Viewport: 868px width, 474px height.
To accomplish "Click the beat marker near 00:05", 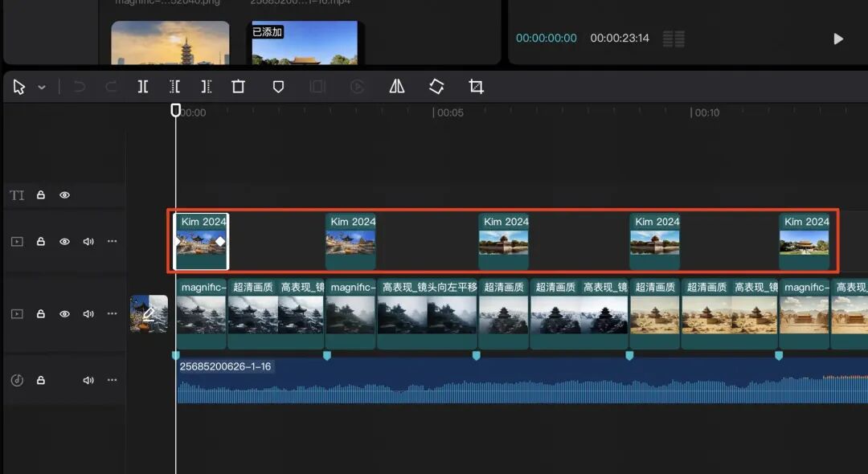I will (x=476, y=356).
